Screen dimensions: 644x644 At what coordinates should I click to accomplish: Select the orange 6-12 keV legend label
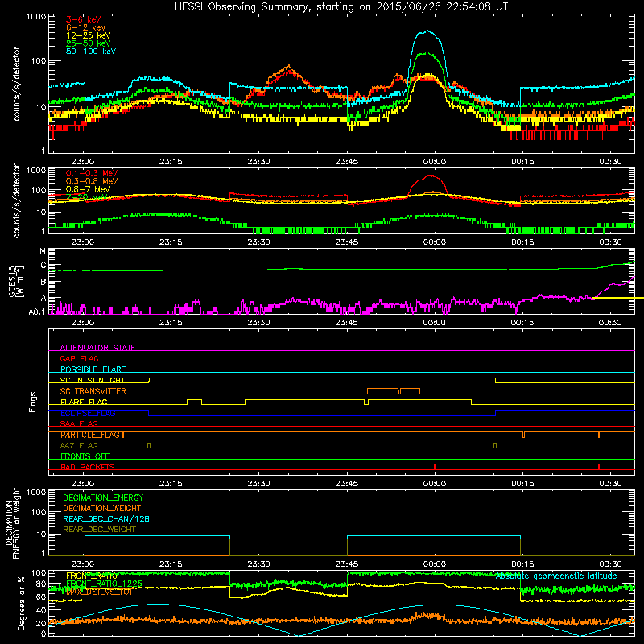[85, 27]
